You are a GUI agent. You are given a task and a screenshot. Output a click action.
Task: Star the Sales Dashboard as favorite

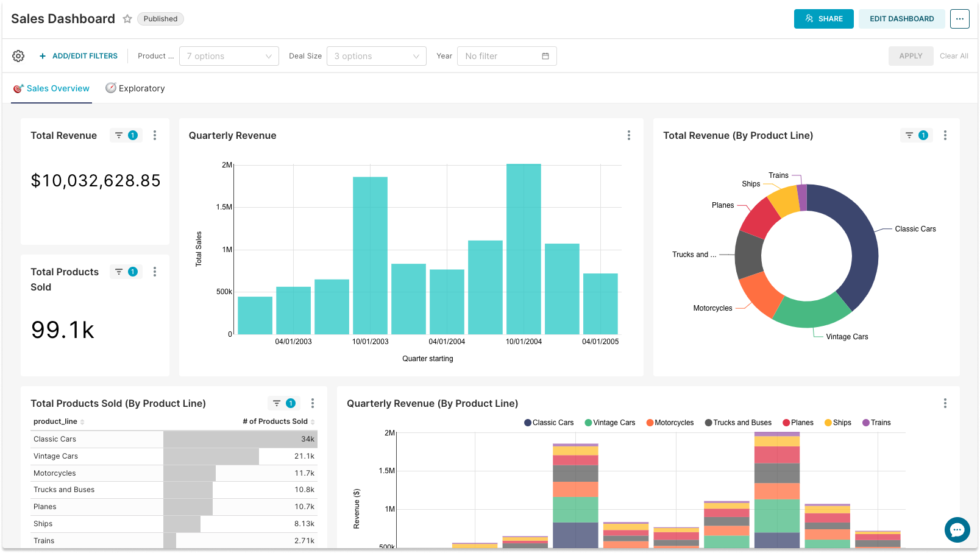point(127,19)
